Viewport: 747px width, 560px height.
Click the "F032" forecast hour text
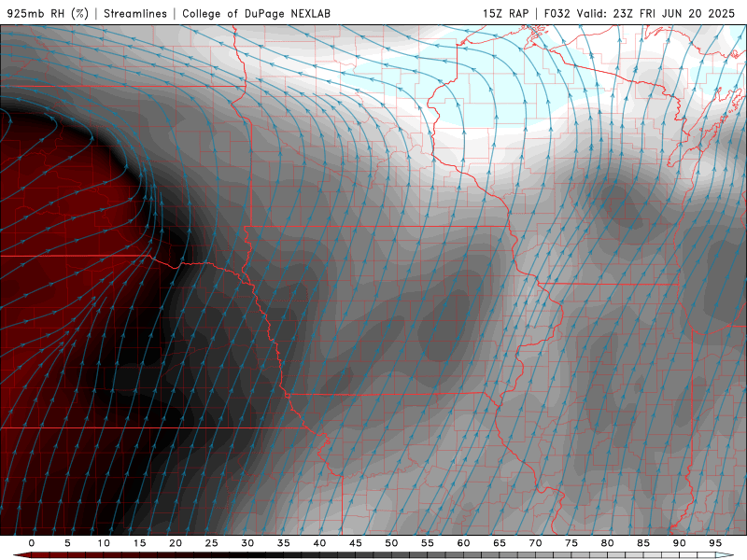[557, 13]
